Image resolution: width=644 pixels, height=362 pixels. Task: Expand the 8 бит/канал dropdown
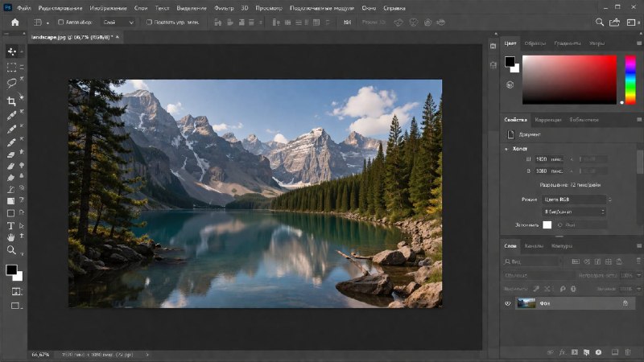[x=576, y=212]
